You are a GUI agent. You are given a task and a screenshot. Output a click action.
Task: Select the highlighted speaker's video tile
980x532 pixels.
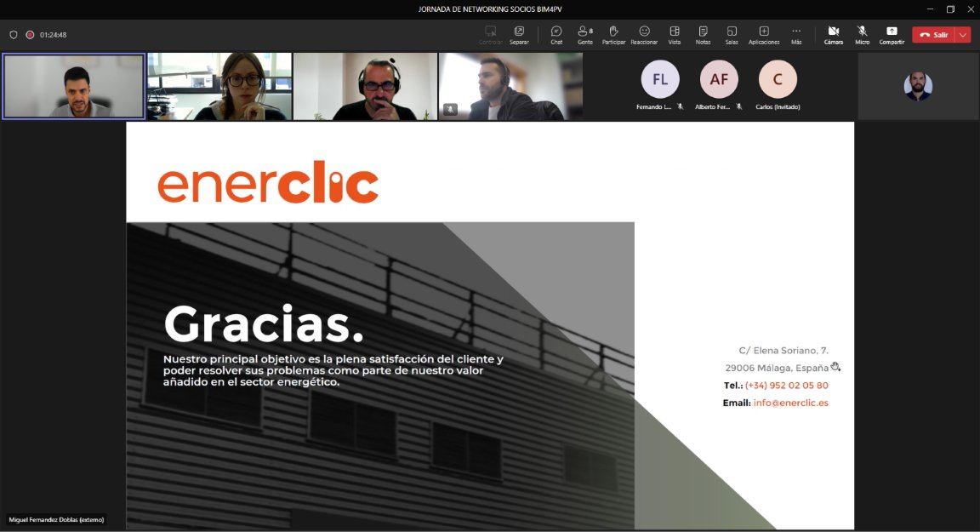pyautogui.click(x=74, y=86)
